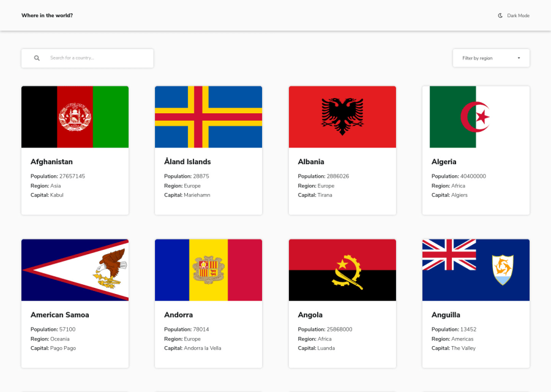
Task: Click Capital: The Valley text
Action: [454, 348]
